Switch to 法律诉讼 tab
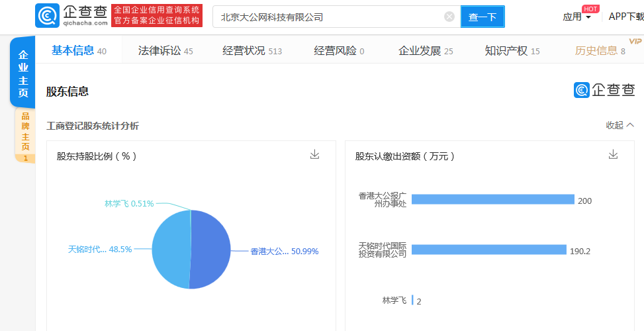This screenshot has height=331, width=644. 165,51
